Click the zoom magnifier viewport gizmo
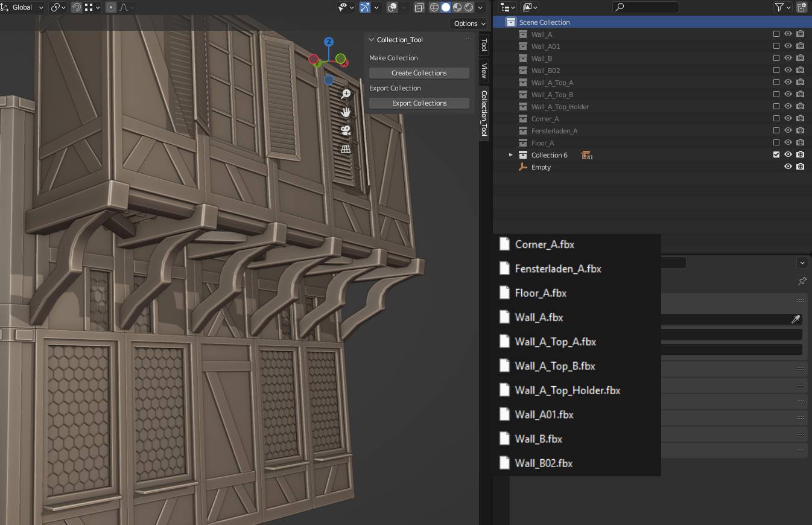The width and height of the screenshot is (812, 525). pyautogui.click(x=346, y=94)
